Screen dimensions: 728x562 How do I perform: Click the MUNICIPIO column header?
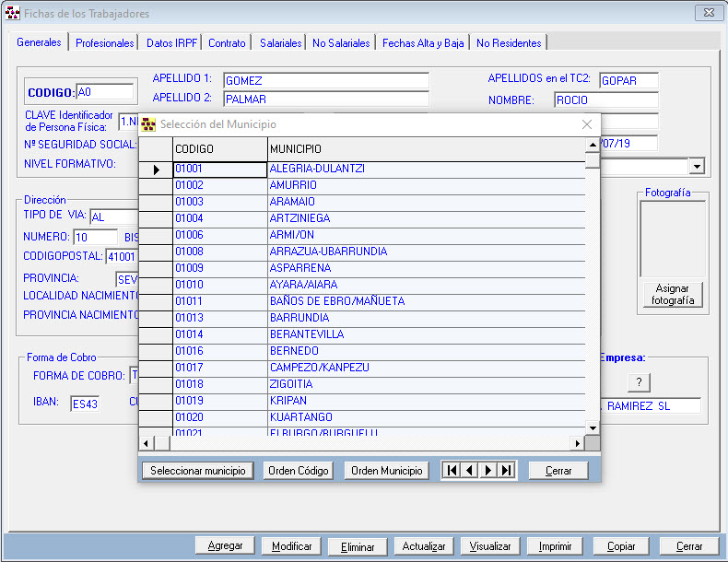point(427,149)
